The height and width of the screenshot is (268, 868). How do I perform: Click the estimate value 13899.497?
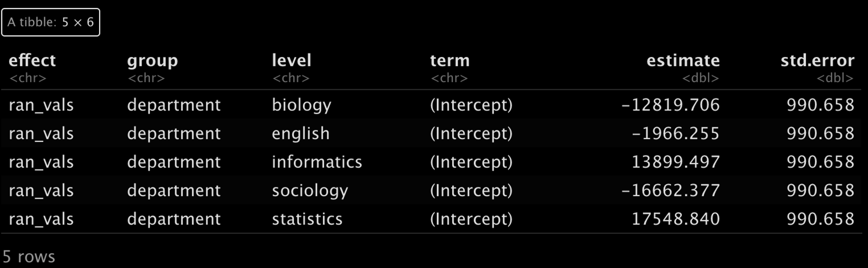676,162
